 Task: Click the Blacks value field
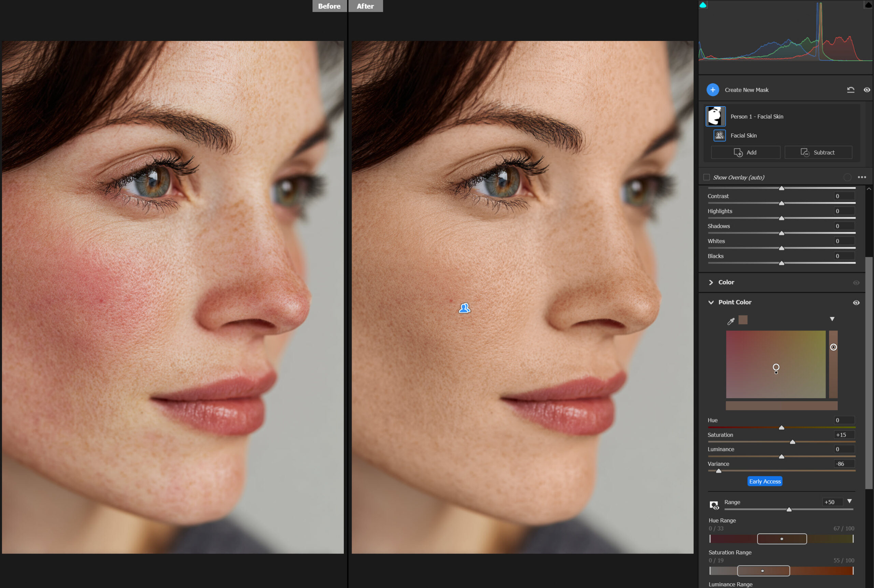[x=844, y=256]
